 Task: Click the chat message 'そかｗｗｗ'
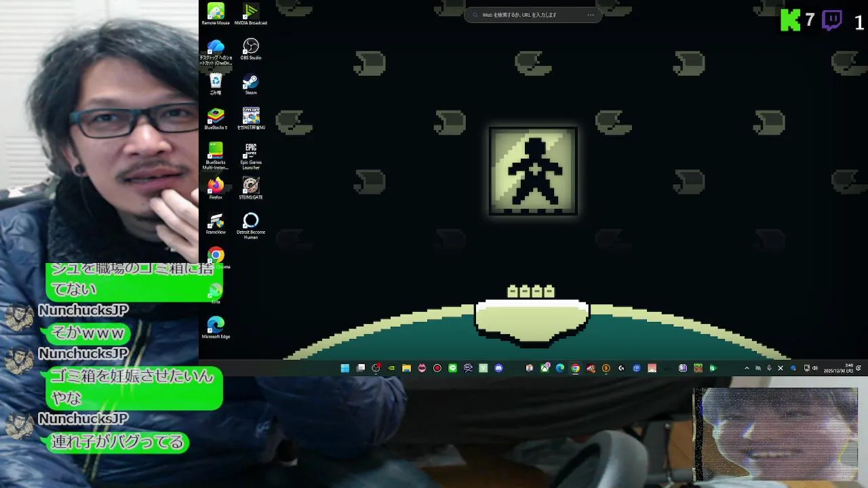pos(88,333)
